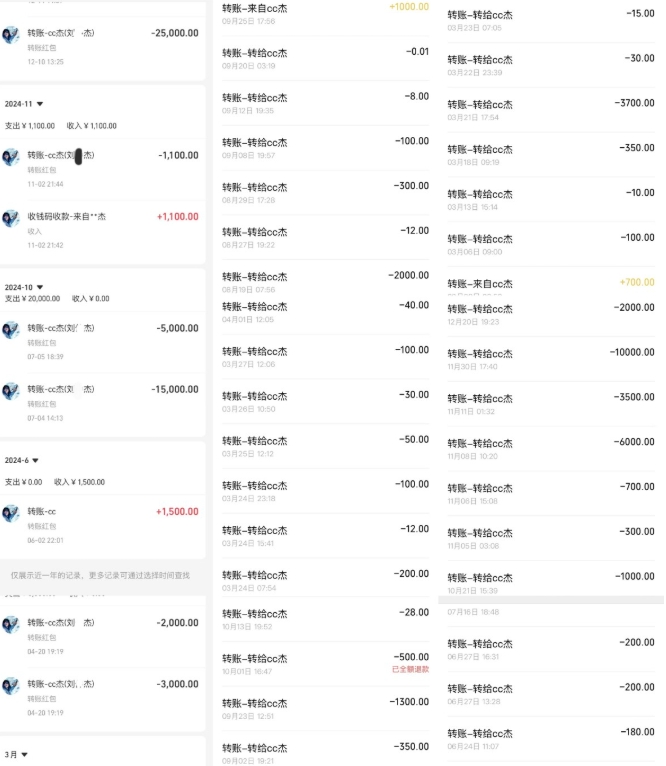This screenshot has width=666, height=766.
Task: Click the 已全额退款 refund label
Action: [410, 669]
